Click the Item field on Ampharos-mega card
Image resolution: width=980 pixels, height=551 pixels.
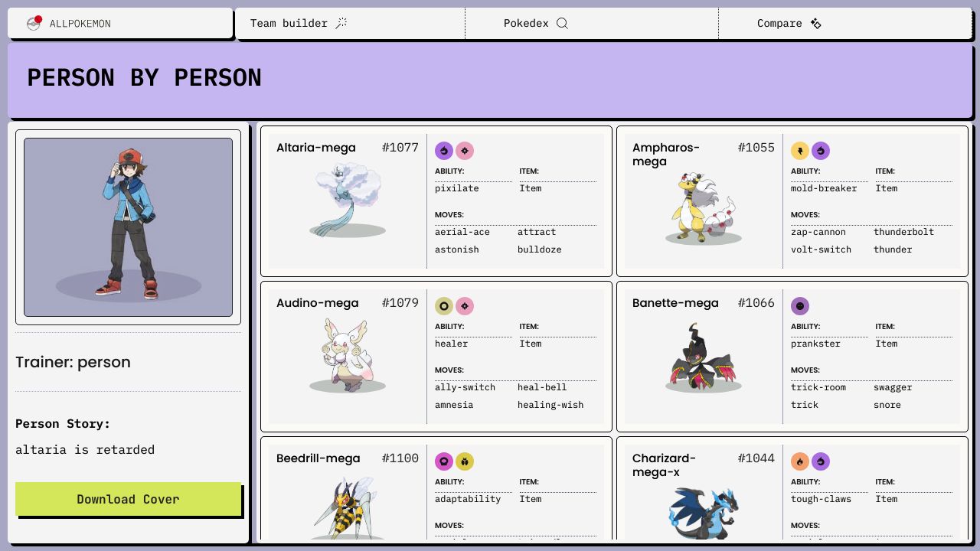pos(886,188)
